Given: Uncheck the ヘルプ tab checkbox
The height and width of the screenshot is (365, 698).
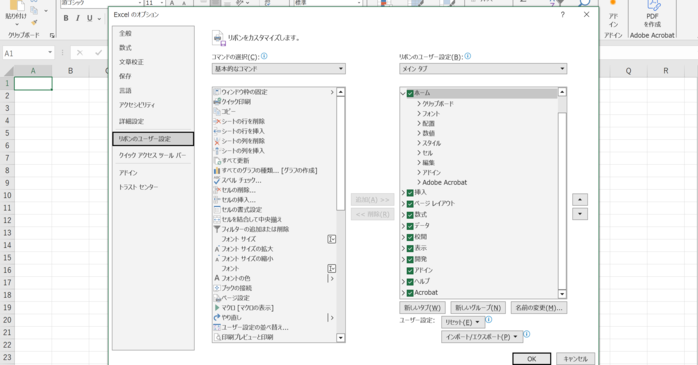Looking at the screenshot, I should point(410,282).
